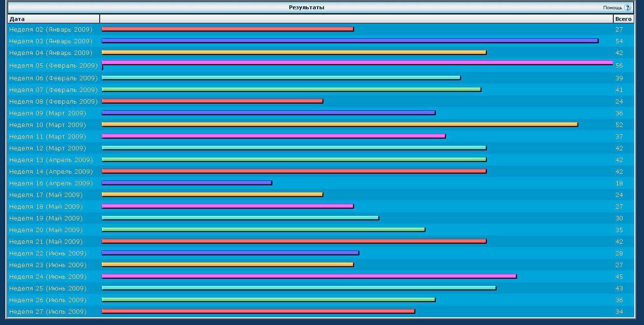The width and height of the screenshot is (644, 325).
Task: Select the Неделя 02 (Январь 2009) row label
Action: pos(51,30)
